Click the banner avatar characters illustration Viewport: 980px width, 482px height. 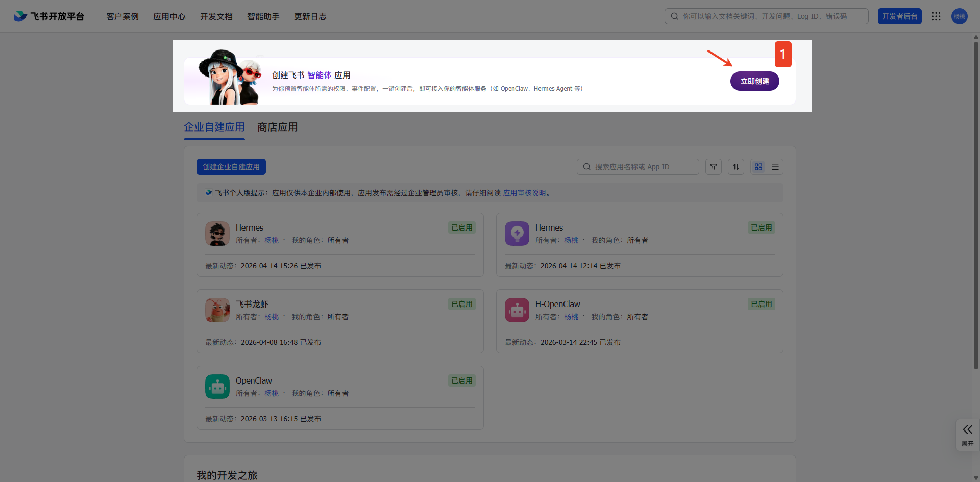click(x=231, y=78)
